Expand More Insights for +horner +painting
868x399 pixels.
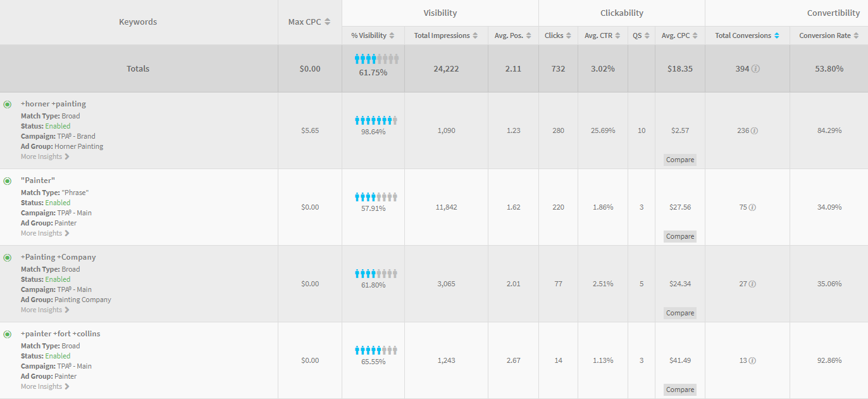tap(45, 156)
